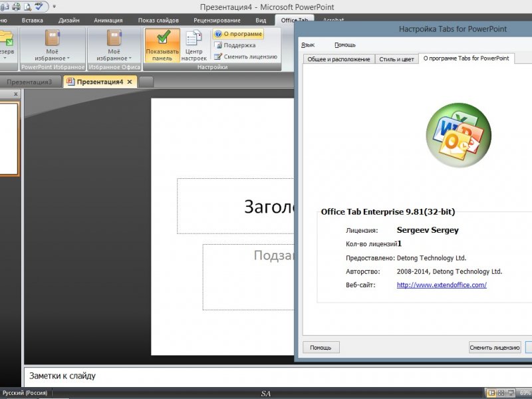The image size is (532, 399).
Task: Click the zoom percentage in status bar
Action: [525, 393]
